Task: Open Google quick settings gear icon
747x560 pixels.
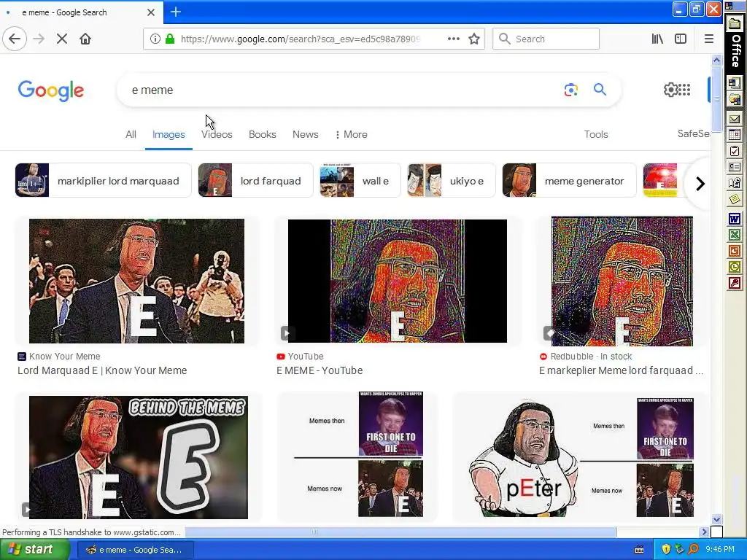Action: point(670,90)
